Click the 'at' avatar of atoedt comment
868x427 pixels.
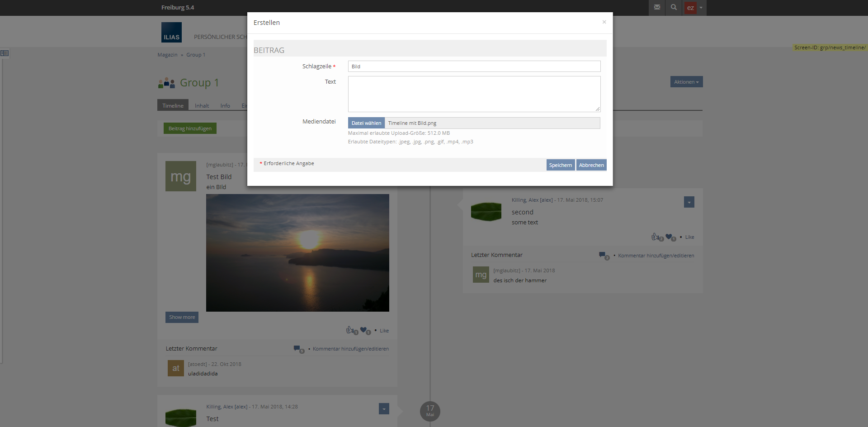(176, 368)
